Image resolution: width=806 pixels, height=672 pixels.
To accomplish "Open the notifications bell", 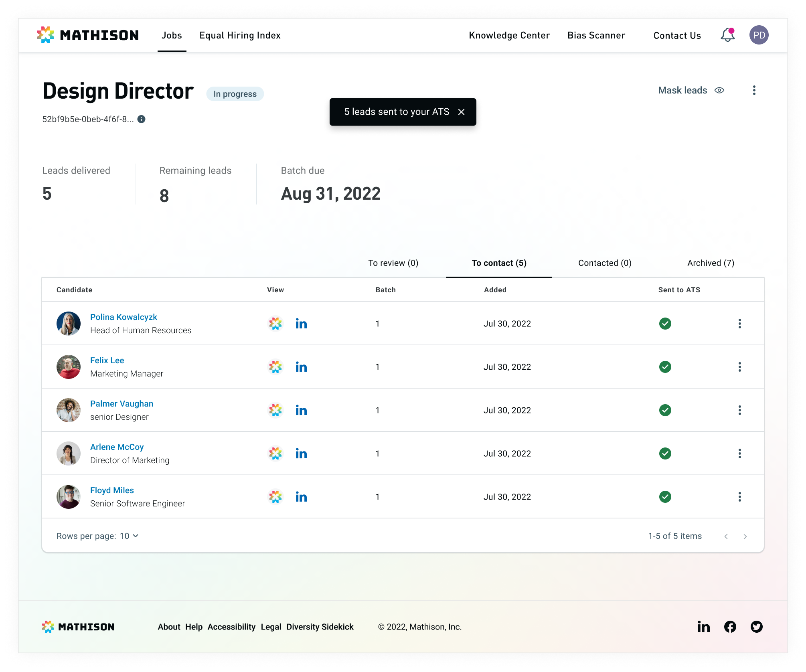I will tap(727, 35).
